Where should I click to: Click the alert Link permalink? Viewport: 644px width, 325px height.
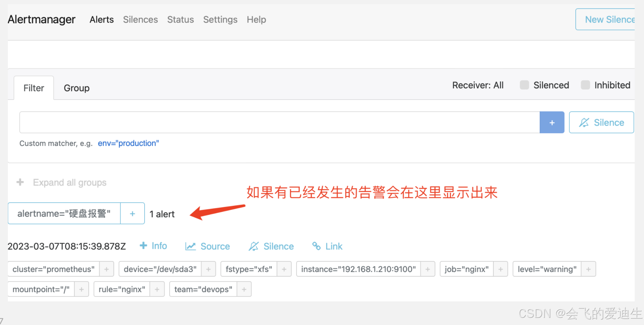point(327,246)
